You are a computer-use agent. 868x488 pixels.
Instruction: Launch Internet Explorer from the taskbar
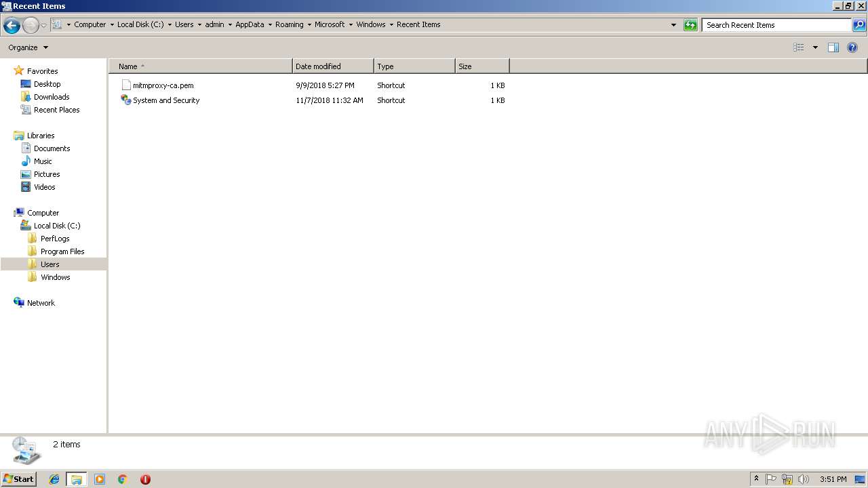(x=54, y=479)
